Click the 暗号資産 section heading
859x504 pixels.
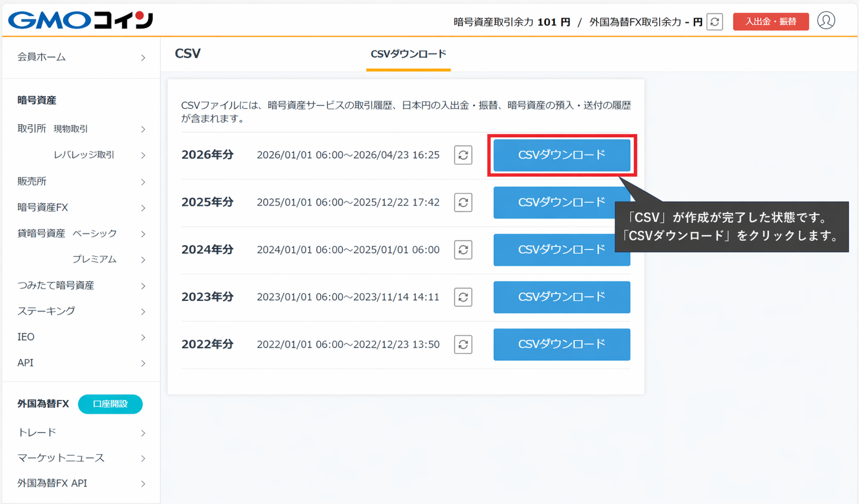(37, 100)
